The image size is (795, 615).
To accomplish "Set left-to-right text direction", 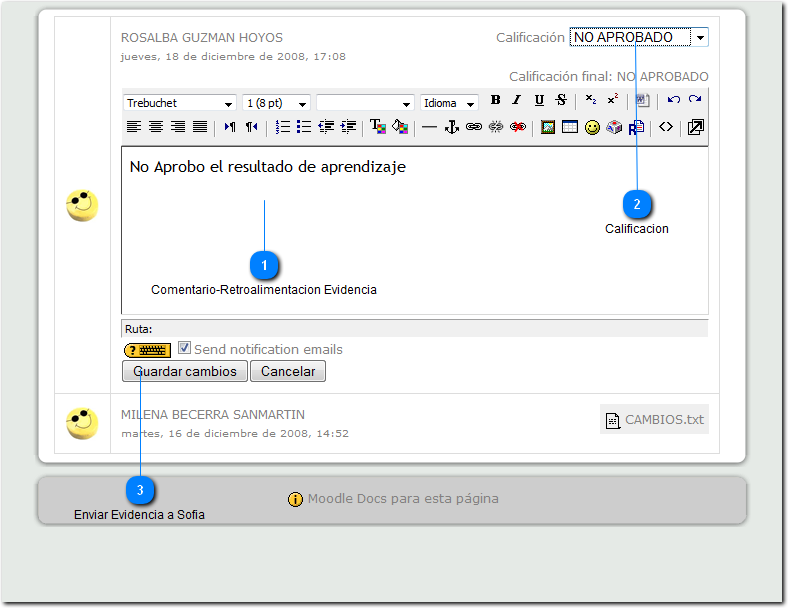I will 230,127.
